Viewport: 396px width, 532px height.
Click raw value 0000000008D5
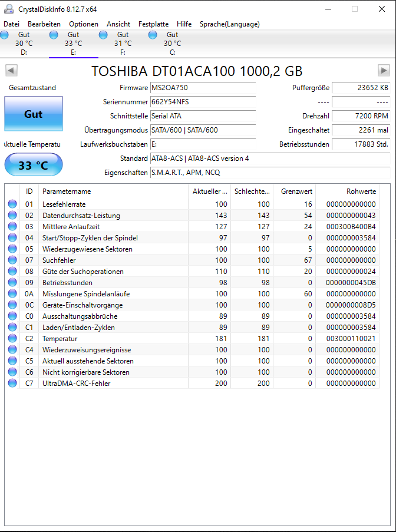pyautogui.click(x=351, y=305)
